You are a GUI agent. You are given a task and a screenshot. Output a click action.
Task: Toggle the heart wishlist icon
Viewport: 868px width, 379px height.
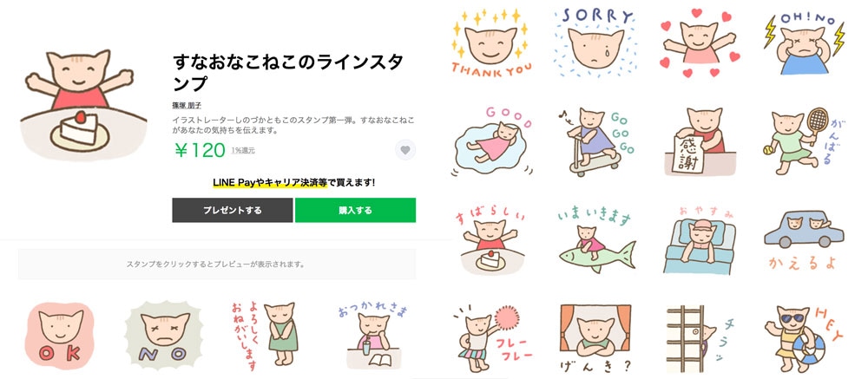(x=405, y=150)
